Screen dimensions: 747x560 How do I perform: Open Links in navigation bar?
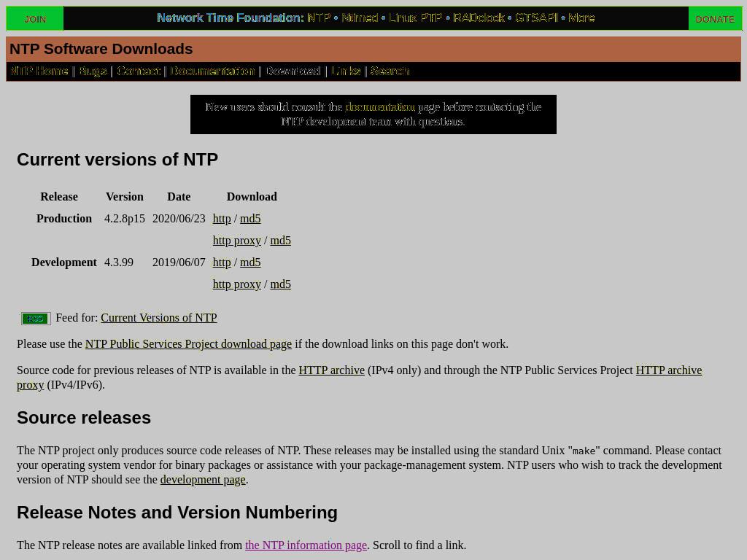(x=346, y=71)
